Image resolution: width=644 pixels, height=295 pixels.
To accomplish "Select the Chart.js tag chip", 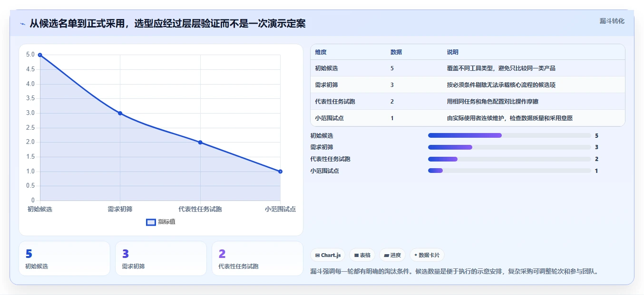I will (328, 255).
